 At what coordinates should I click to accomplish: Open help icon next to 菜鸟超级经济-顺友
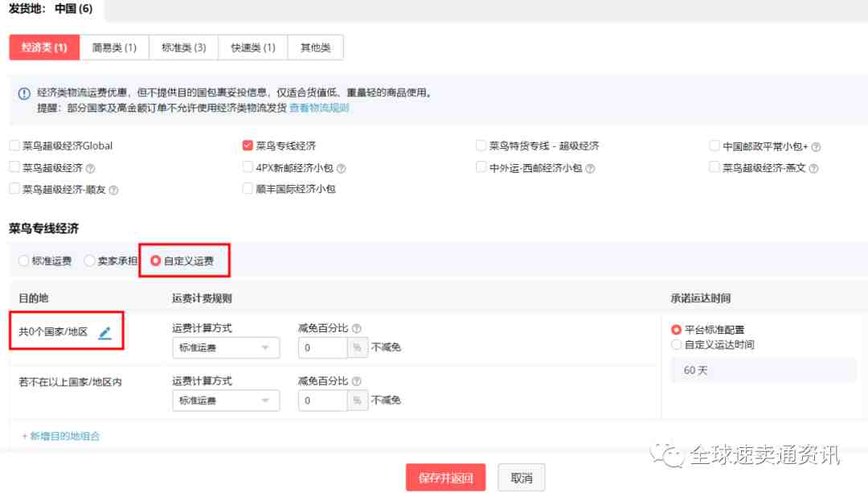click(x=113, y=190)
